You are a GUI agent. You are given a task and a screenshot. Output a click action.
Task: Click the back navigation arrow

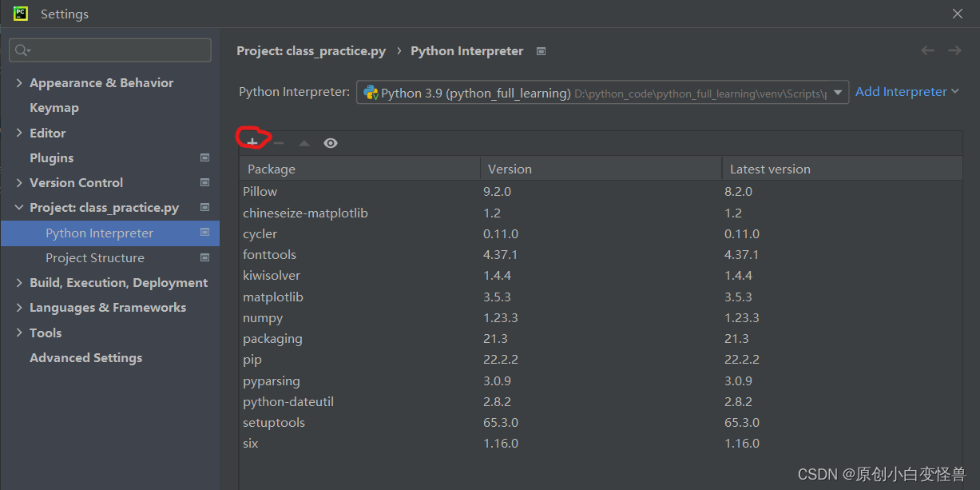(x=927, y=50)
